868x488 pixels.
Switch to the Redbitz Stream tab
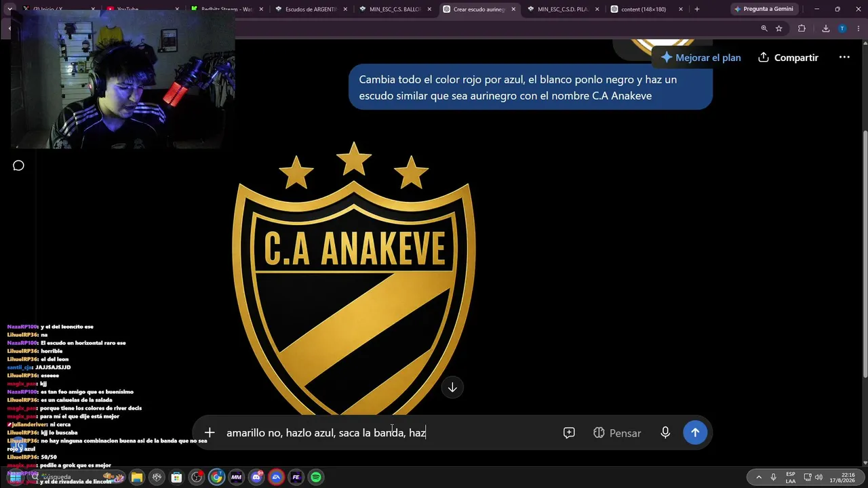tap(226, 9)
